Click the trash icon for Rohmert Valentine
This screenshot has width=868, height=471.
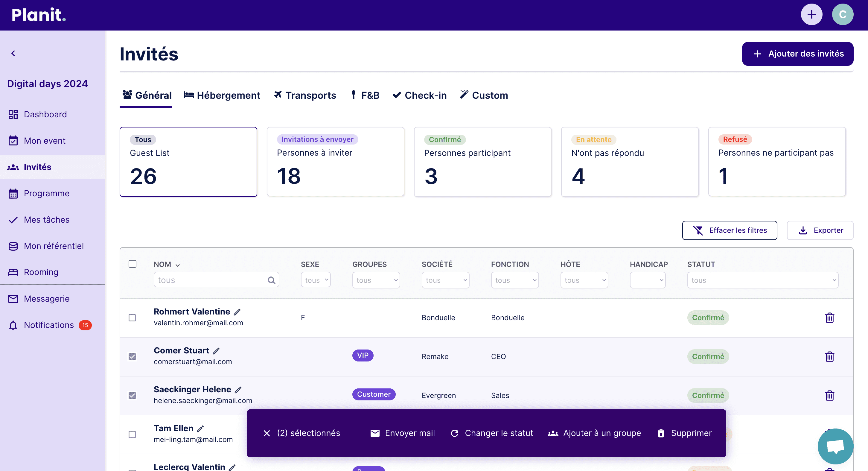coord(829,317)
